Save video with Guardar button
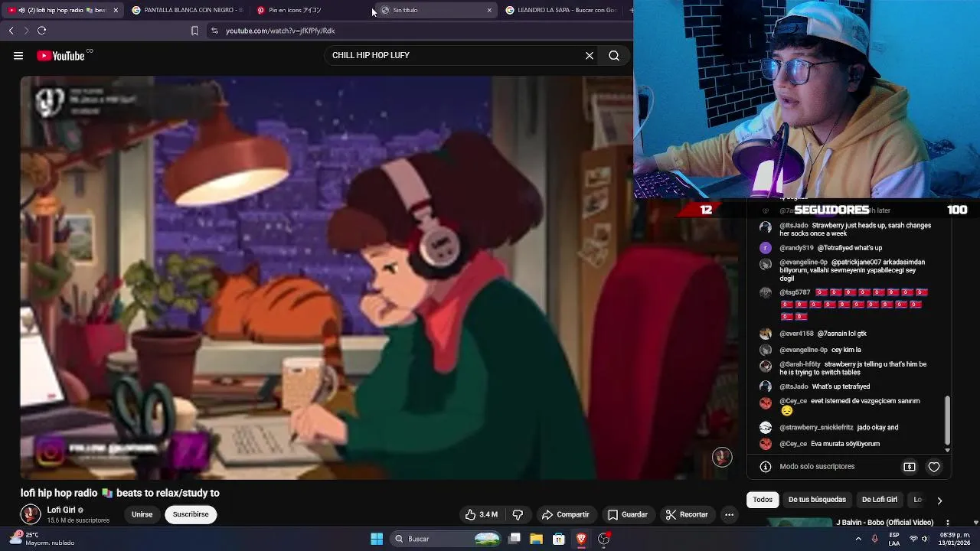The height and width of the screenshot is (551, 980). (x=628, y=514)
